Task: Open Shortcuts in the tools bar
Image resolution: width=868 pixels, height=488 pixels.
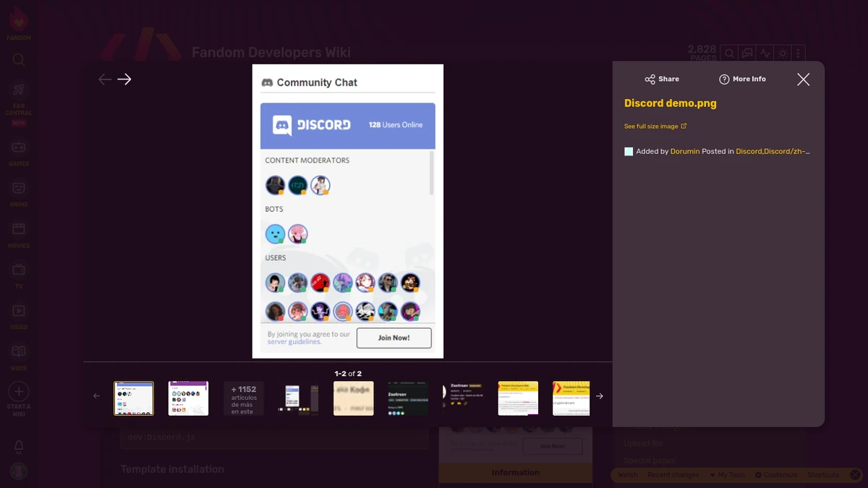Action: coord(823,475)
